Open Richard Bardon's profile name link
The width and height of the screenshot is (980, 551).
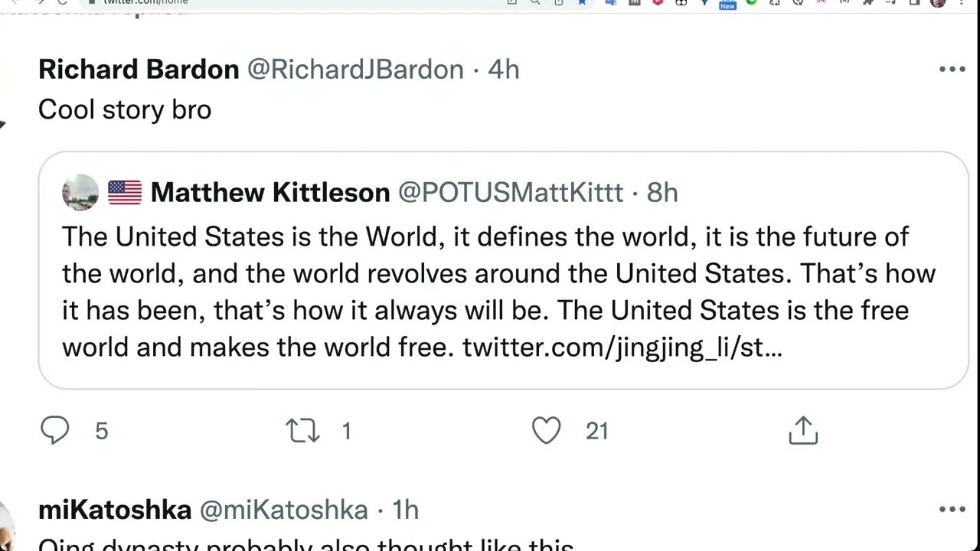(139, 70)
